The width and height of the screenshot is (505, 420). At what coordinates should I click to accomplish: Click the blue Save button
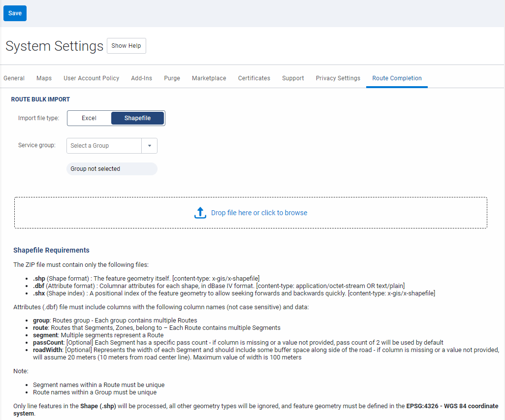click(15, 13)
